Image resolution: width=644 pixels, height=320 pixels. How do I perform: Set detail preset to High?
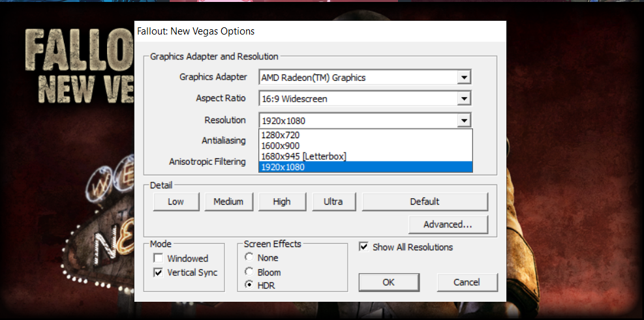click(x=282, y=202)
